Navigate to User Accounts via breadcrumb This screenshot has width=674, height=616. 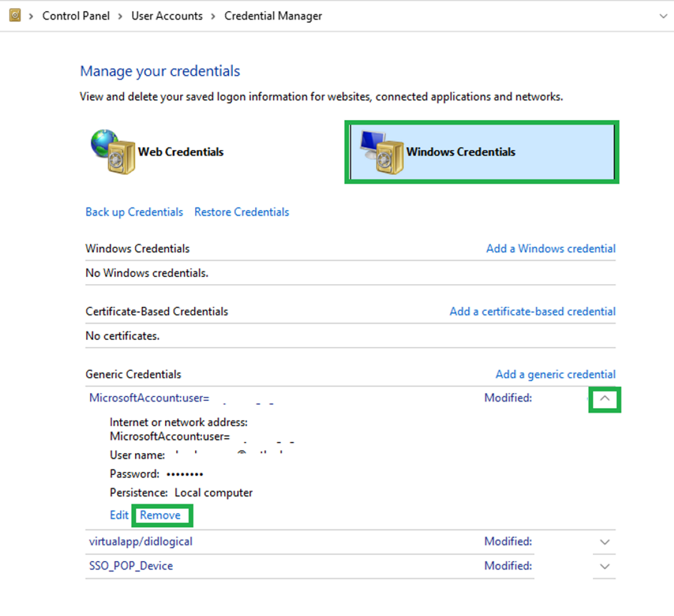(x=166, y=16)
